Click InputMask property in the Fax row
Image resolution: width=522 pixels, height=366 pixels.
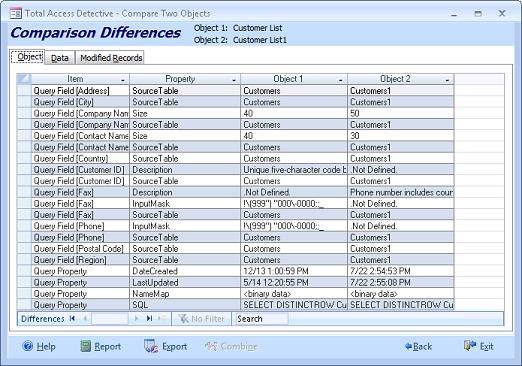click(x=185, y=203)
